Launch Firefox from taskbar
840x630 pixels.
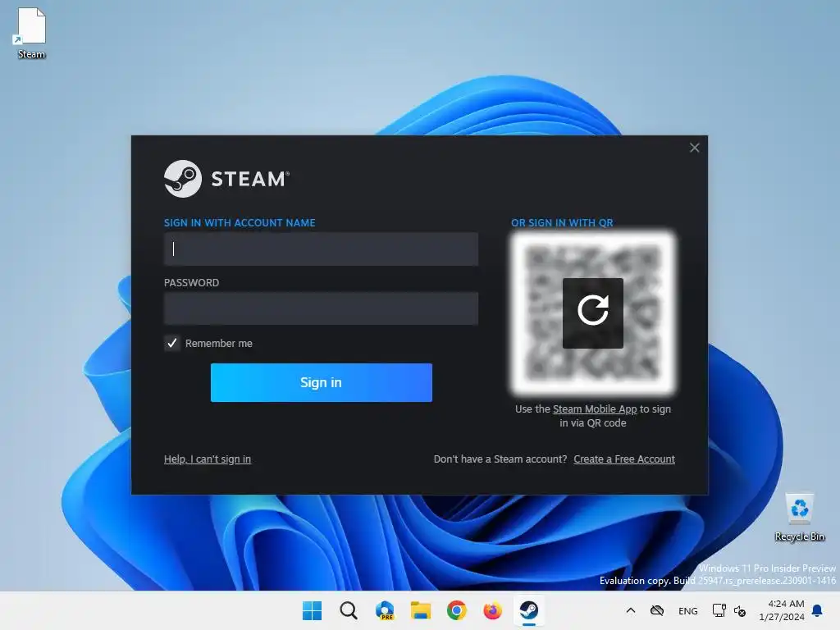493,610
